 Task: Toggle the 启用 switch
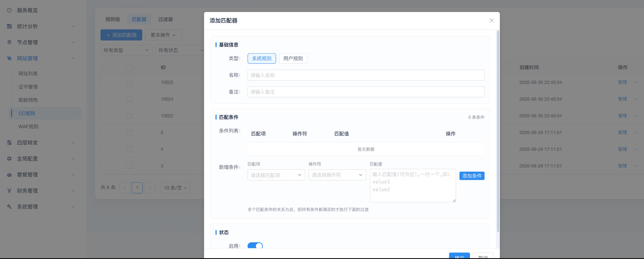[x=255, y=246]
